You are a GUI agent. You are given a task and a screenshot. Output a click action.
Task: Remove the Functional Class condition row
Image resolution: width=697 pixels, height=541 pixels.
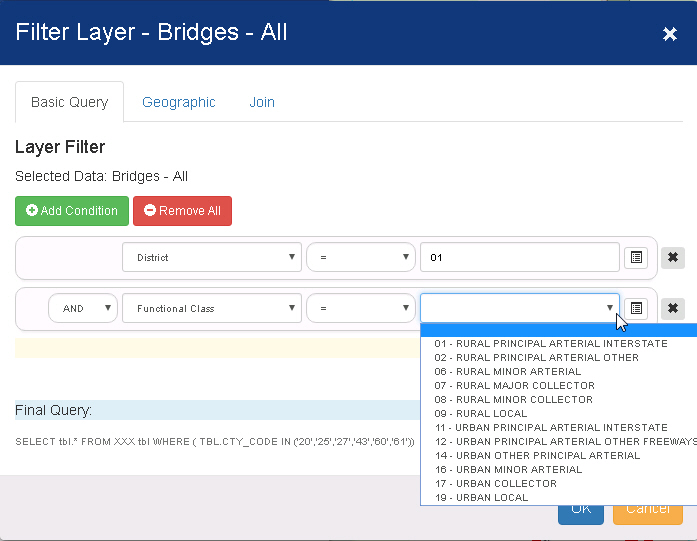tap(673, 309)
